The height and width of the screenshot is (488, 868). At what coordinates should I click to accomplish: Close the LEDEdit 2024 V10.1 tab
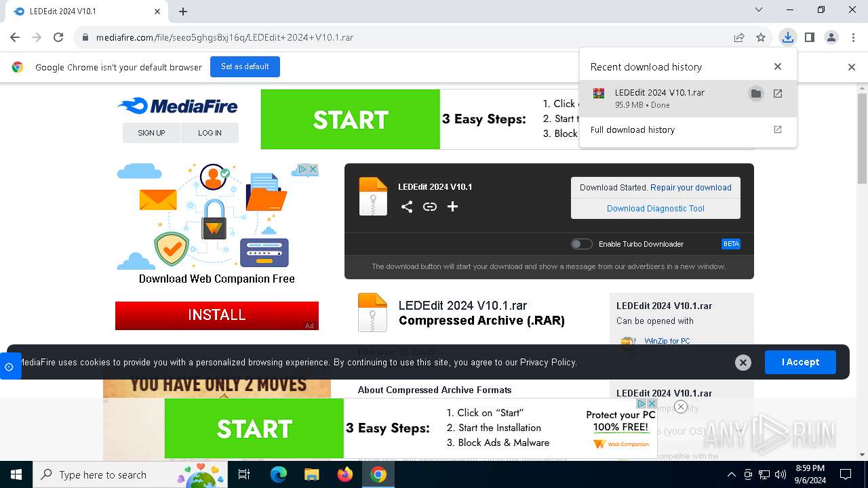[157, 12]
